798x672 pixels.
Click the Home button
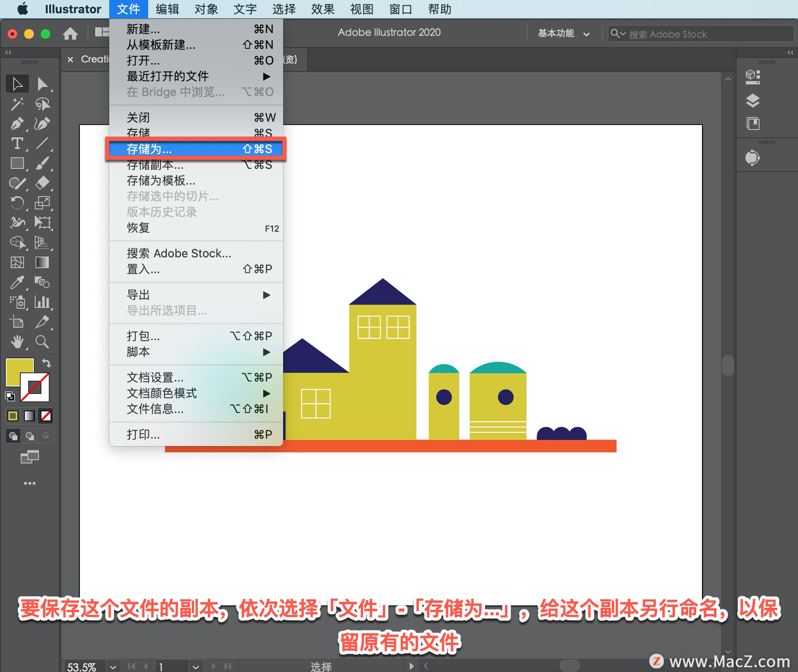pos(70,33)
